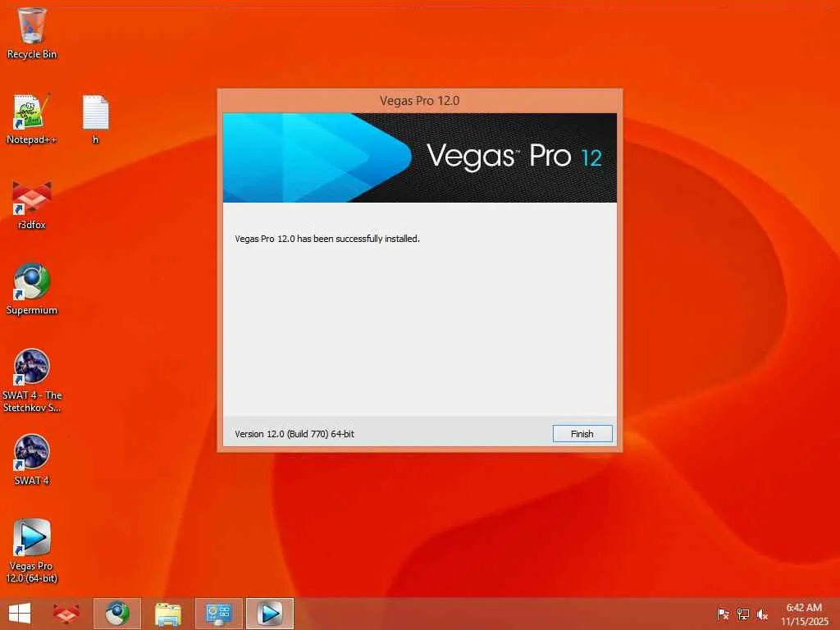Select SWAT 4 - The Stetchkov S... shortcut
The width and height of the screenshot is (840, 630).
[x=32, y=381]
